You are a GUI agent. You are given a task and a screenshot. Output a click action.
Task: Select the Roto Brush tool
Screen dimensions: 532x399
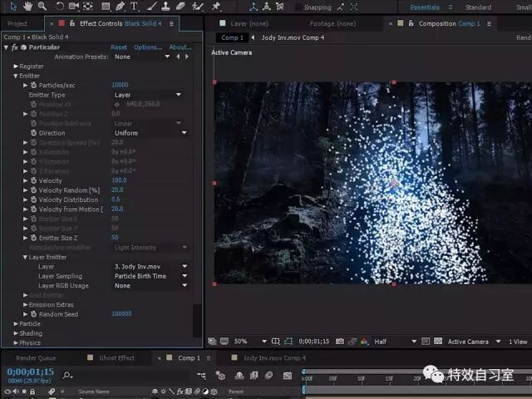(198, 6)
